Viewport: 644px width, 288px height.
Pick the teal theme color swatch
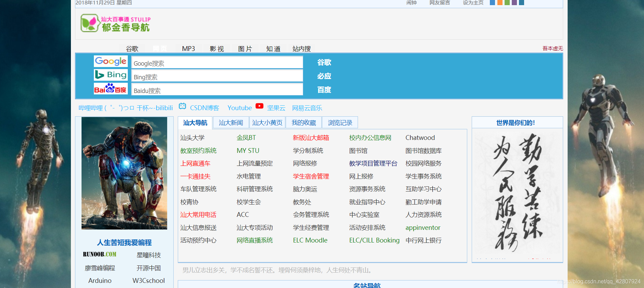[x=521, y=2]
